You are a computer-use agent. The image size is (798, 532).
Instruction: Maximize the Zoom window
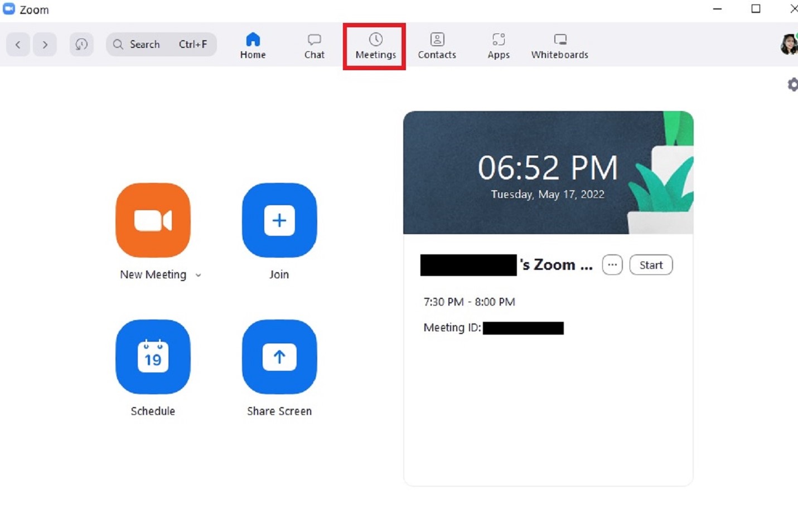(x=756, y=9)
